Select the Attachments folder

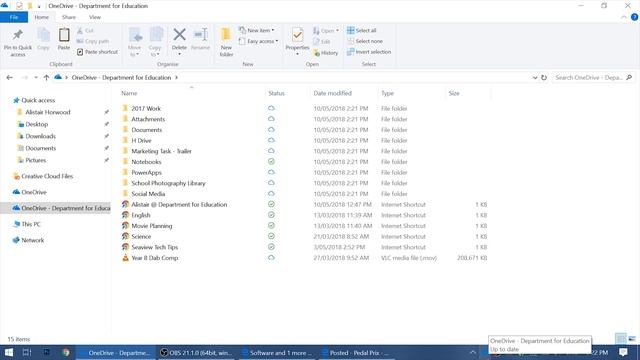(x=148, y=119)
